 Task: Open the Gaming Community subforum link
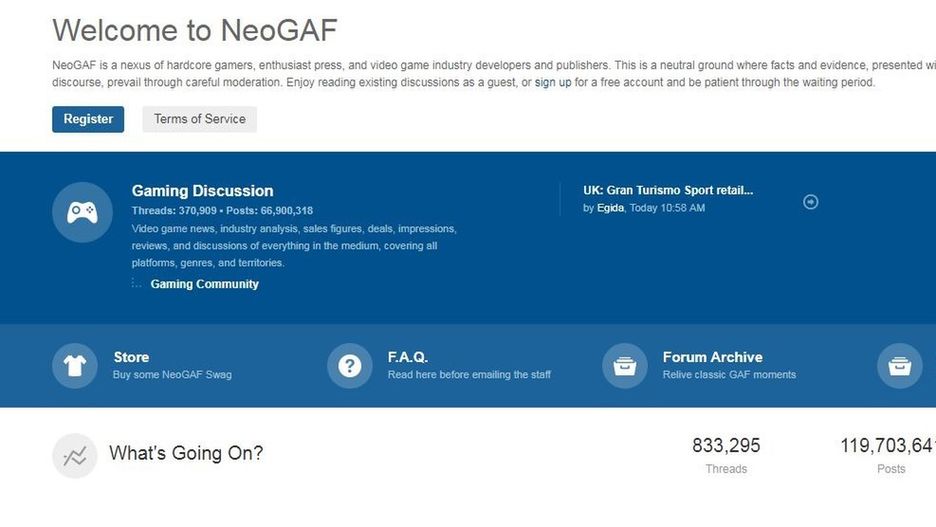[x=204, y=284]
